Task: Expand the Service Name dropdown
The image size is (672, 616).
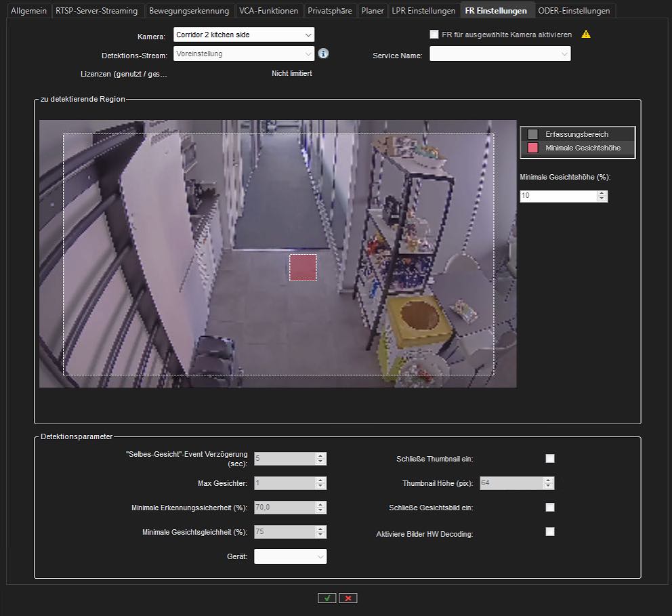Action: 500,54
